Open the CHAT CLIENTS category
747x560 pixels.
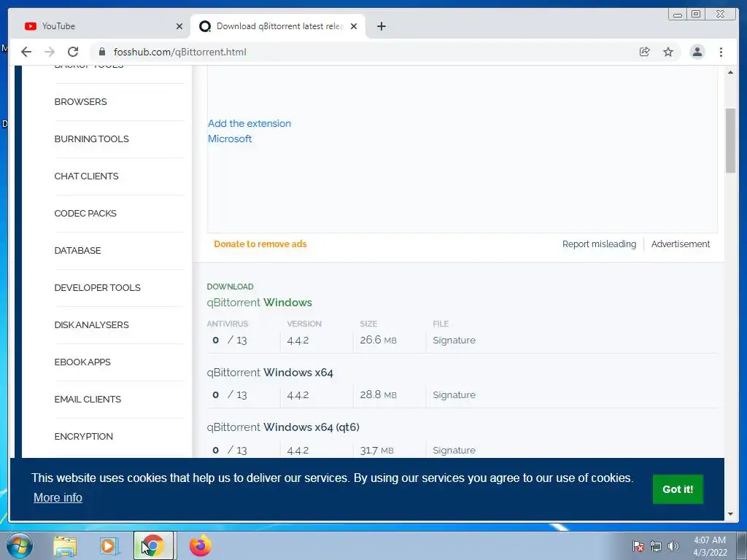click(86, 176)
